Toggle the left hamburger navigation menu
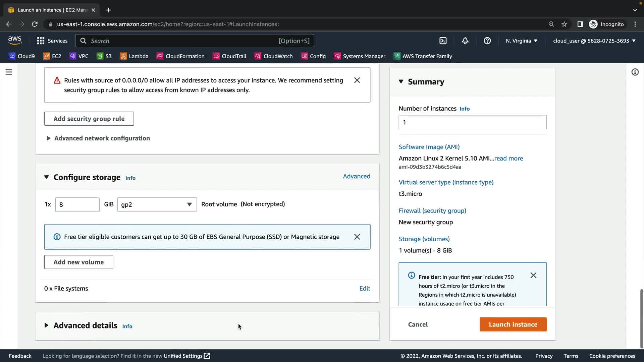Viewport: 644px width, 362px height. pos(9,72)
